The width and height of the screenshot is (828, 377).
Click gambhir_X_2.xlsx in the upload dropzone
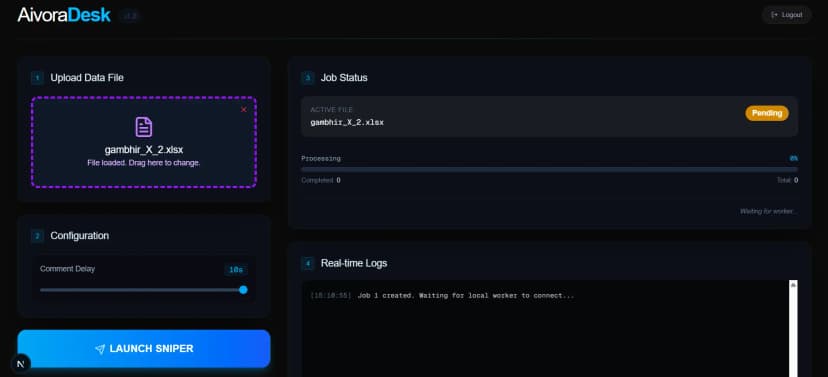click(x=144, y=149)
